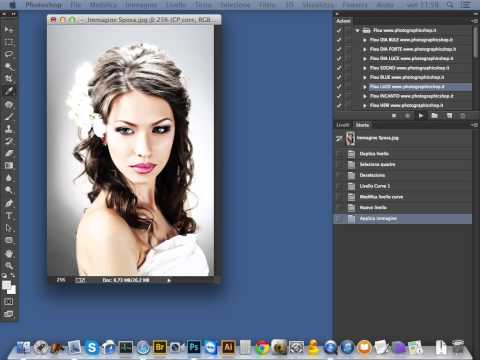Toggle checkmark beside the BLUE action
This screenshot has height=360, width=480.
click(339, 77)
